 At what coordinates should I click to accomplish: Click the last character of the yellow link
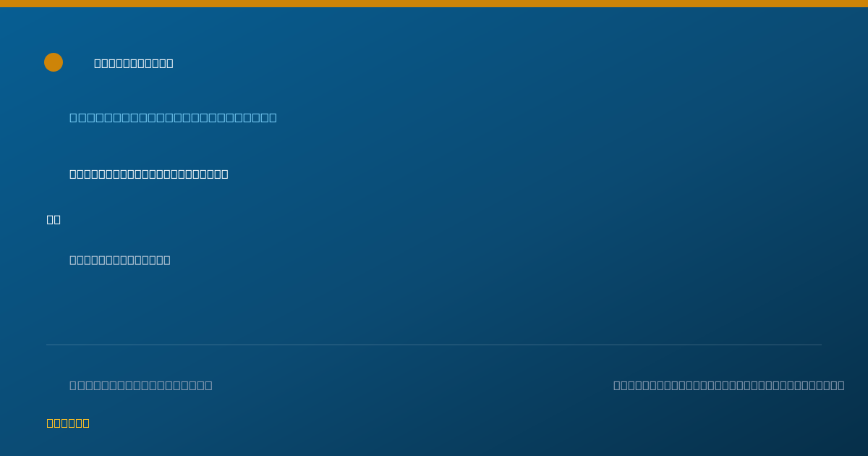click(86, 423)
